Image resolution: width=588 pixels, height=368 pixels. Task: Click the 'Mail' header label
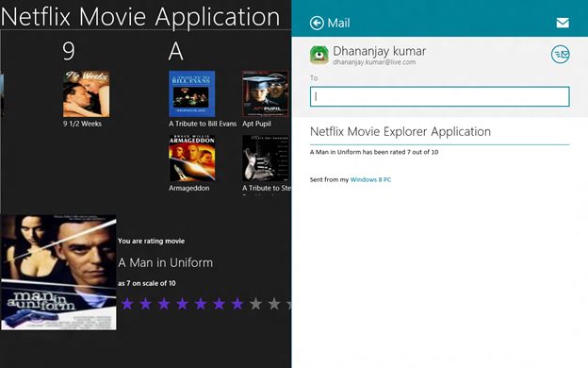pyautogui.click(x=338, y=23)
